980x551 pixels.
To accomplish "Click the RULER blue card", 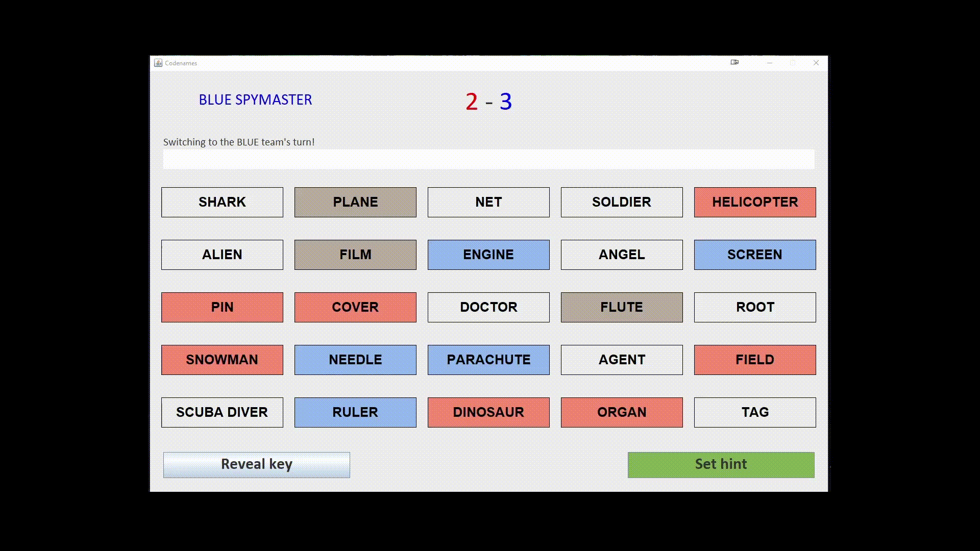I will (355, 412).
